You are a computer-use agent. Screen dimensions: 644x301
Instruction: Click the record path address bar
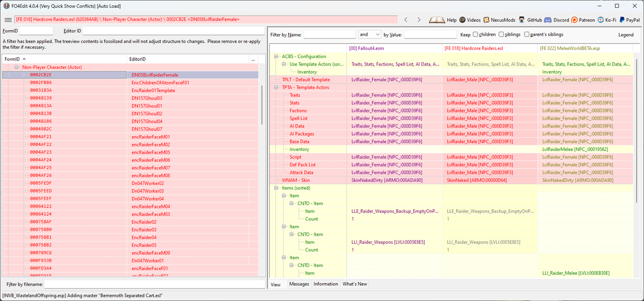pos(206,19)
